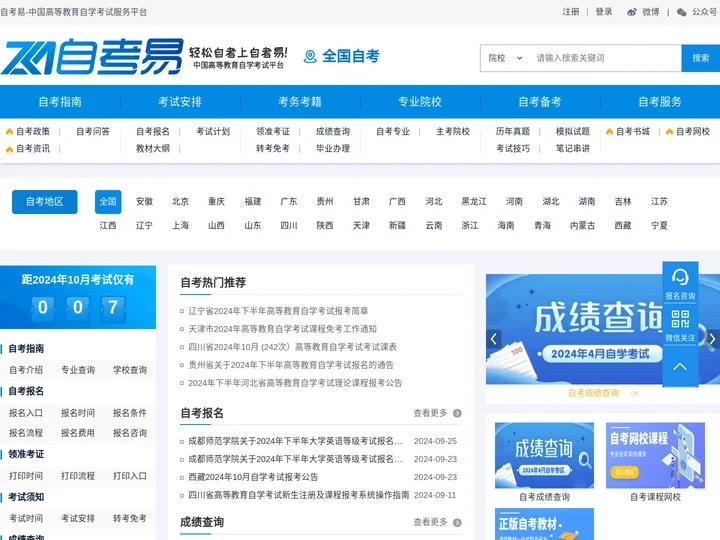The width and height of the screenshot is (720, 540).
Task: Open the 成绩查询 submenu link
Action: tap(333, 132)
